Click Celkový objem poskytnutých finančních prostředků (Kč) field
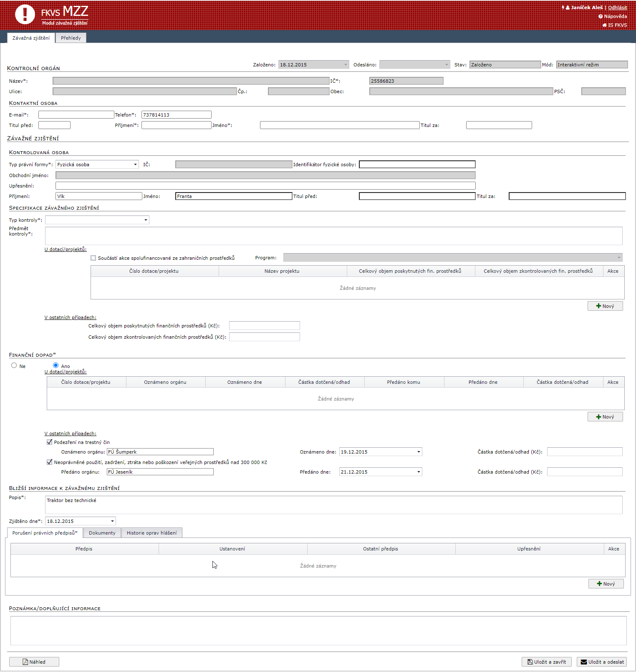 [x=265, y=326]
